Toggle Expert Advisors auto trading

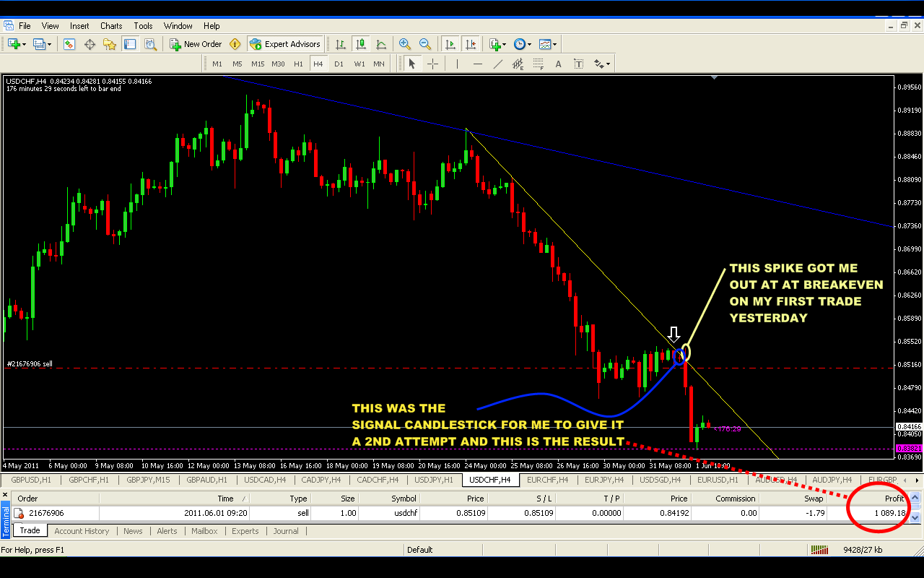(x=285, y=44)
